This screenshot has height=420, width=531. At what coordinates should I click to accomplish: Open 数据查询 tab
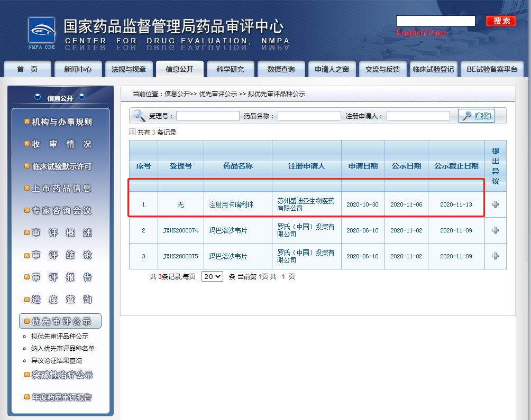pos(281,69)
